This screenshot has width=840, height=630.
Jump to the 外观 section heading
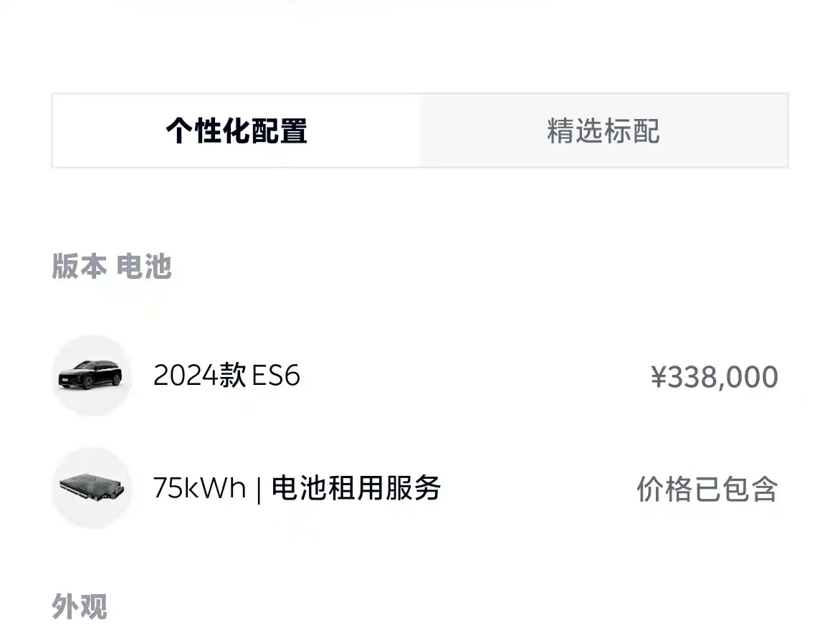tap(79, 606)
